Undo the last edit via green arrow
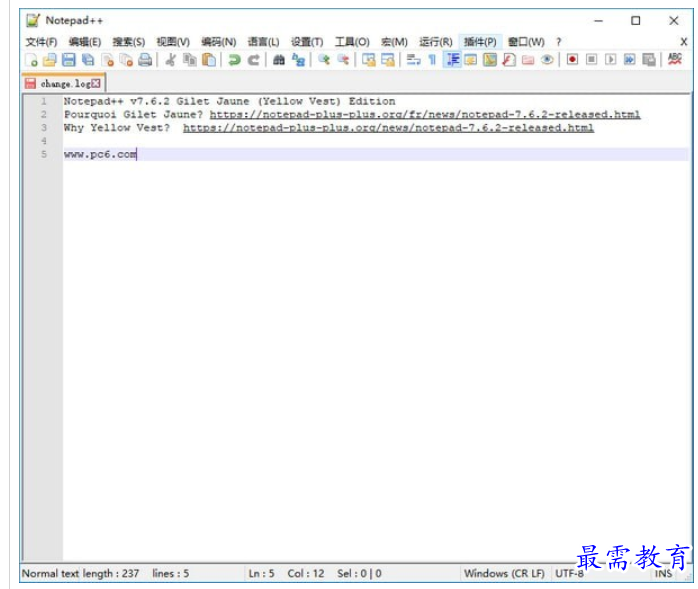This screenshot has height=589, width=698. point(234,60)
